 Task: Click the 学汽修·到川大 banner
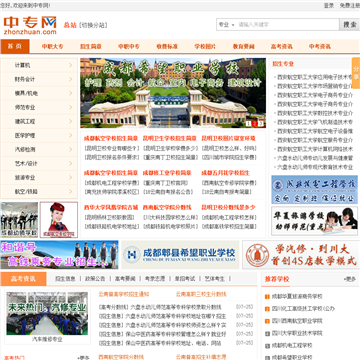click(x=301, y=255)
